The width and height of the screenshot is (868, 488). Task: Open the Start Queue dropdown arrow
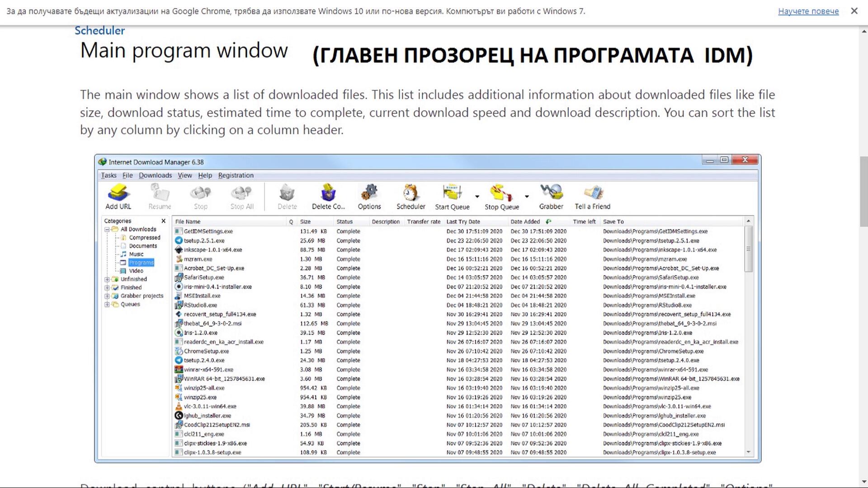pos(477,197)
